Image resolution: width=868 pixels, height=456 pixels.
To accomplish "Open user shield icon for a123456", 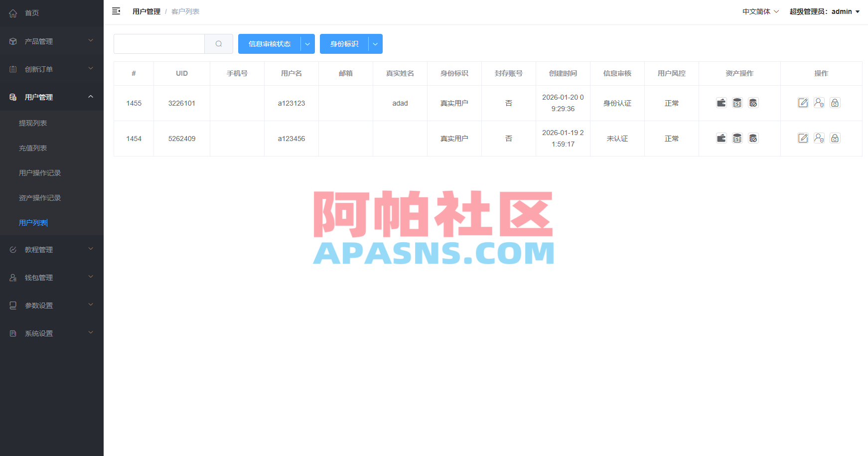I will 819,138.
